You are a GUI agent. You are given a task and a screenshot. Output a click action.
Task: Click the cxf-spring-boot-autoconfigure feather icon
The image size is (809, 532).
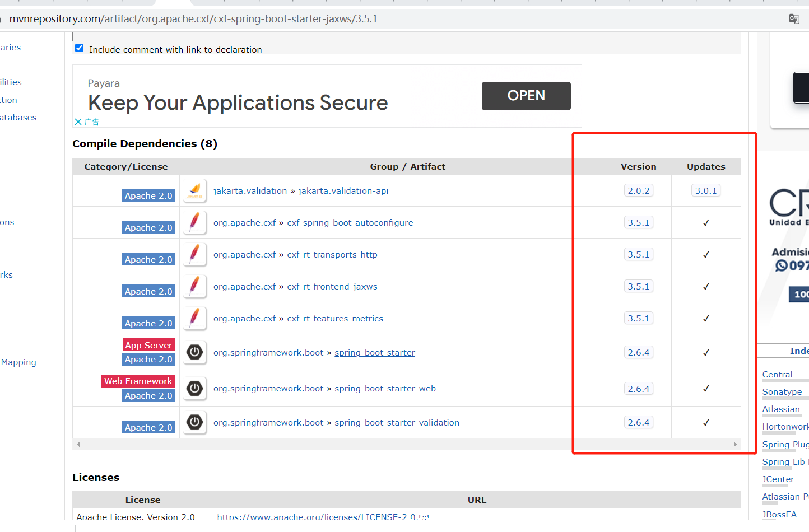(194, 222)
